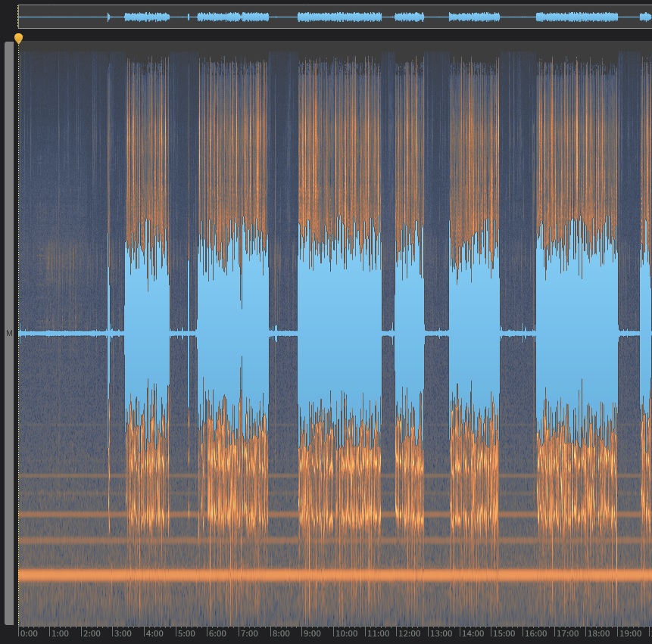Click the wide speech segment around 17:00
Image resolution: width=652 pixels, height=644 pixels.
577,333
